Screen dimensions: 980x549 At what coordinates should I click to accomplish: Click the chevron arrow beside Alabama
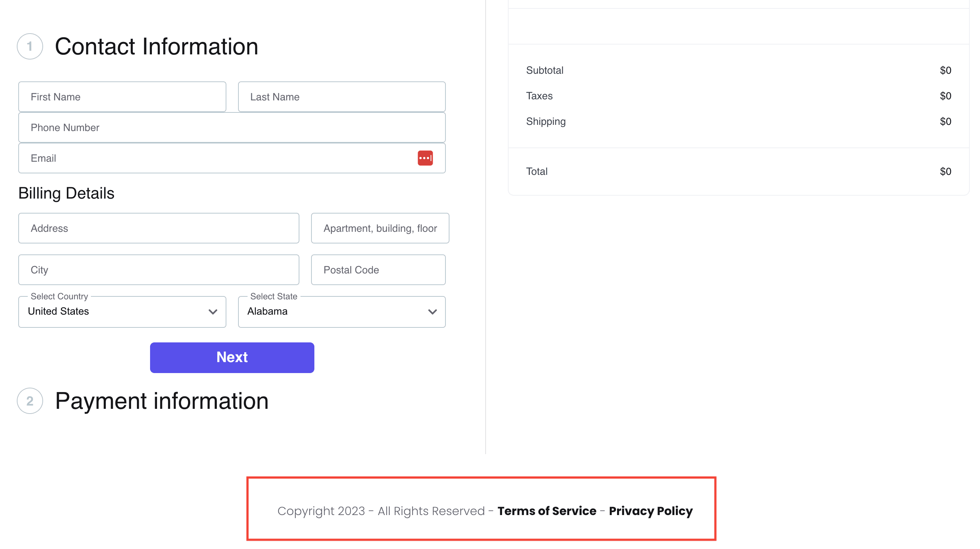pos(432,312)
